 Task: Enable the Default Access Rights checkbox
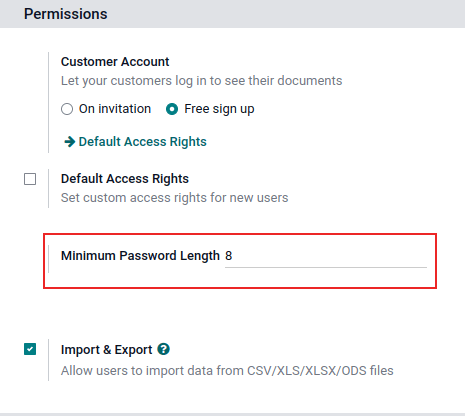pyautogui.click(x=30, y=179)
